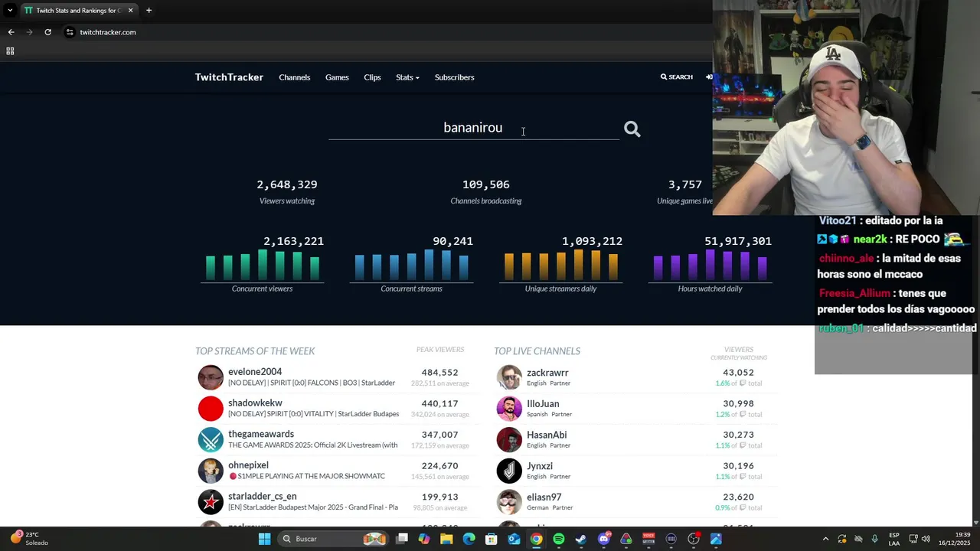
Task: Click the bananirou search input field
Action: [473, 128]
